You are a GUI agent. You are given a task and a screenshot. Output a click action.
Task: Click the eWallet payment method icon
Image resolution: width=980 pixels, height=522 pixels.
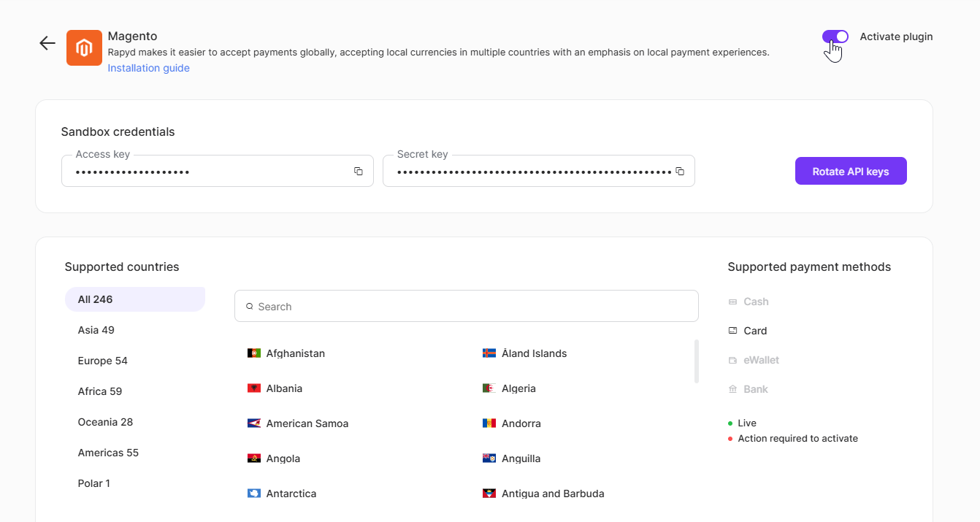(732, 360)
